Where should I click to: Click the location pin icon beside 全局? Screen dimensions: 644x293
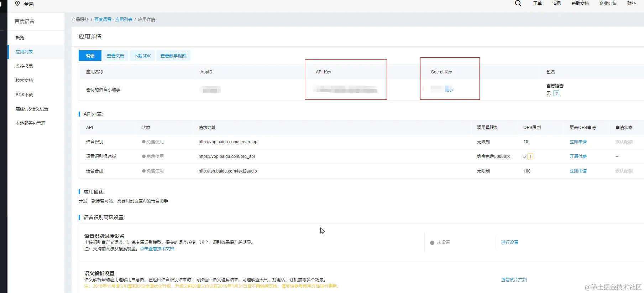[x=17, y=4]
